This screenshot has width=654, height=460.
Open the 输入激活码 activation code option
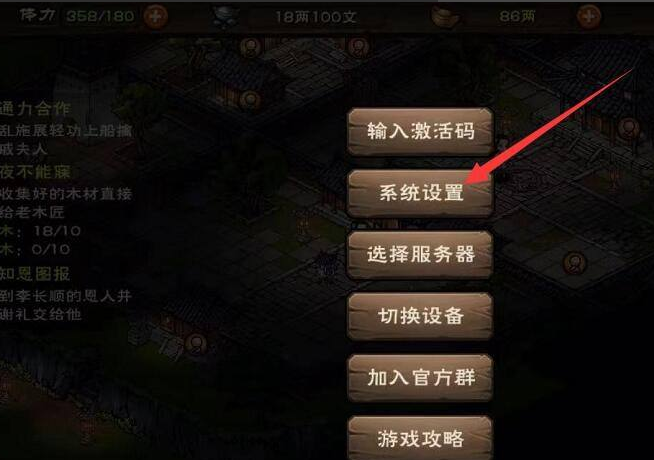click(420, 131)
